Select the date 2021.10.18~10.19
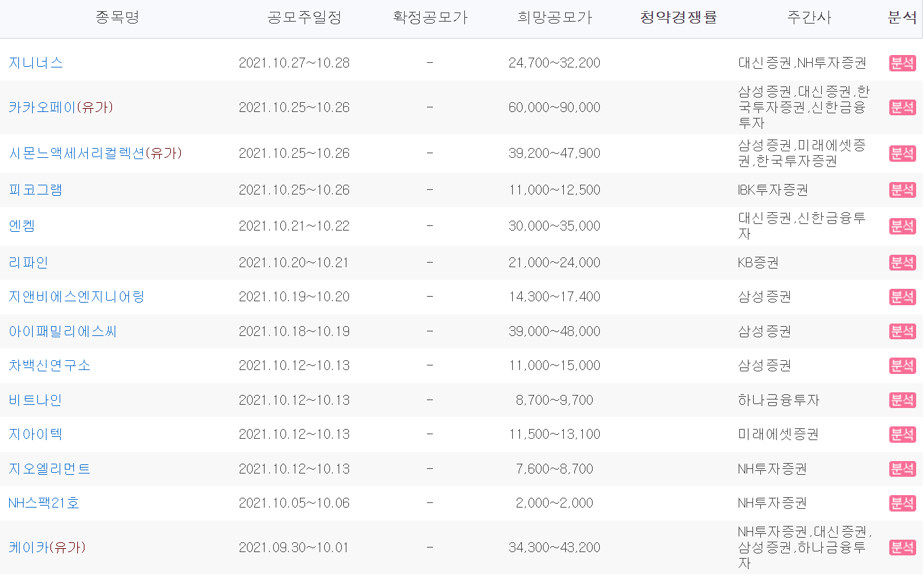 pyautogui.click(x=294, y=331)
